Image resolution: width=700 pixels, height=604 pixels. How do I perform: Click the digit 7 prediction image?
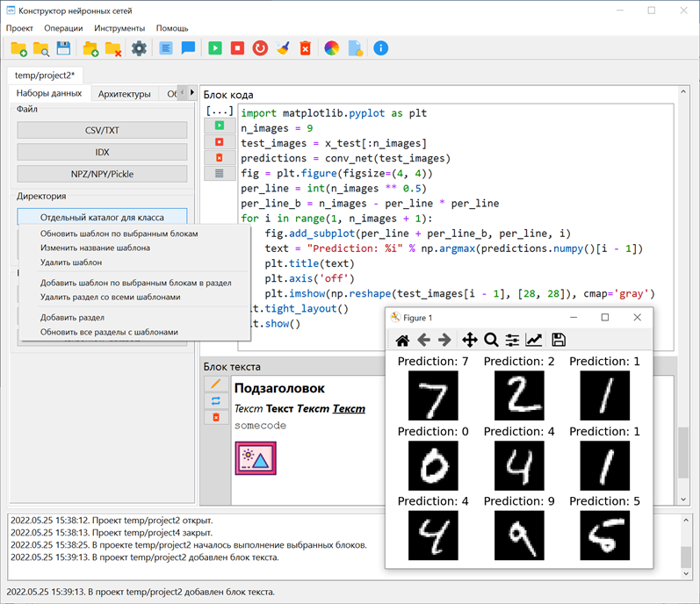[x=433, y=396]
